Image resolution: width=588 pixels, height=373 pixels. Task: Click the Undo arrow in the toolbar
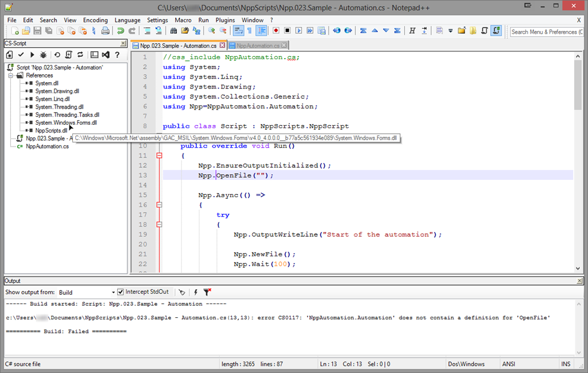tap(121, 31)
